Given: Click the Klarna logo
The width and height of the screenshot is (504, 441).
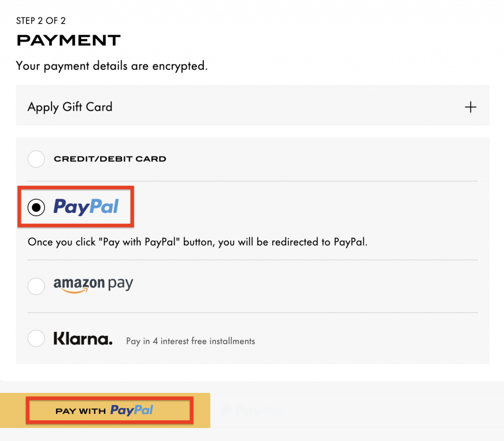Looking at the screenshot, I should pos(83,339).
